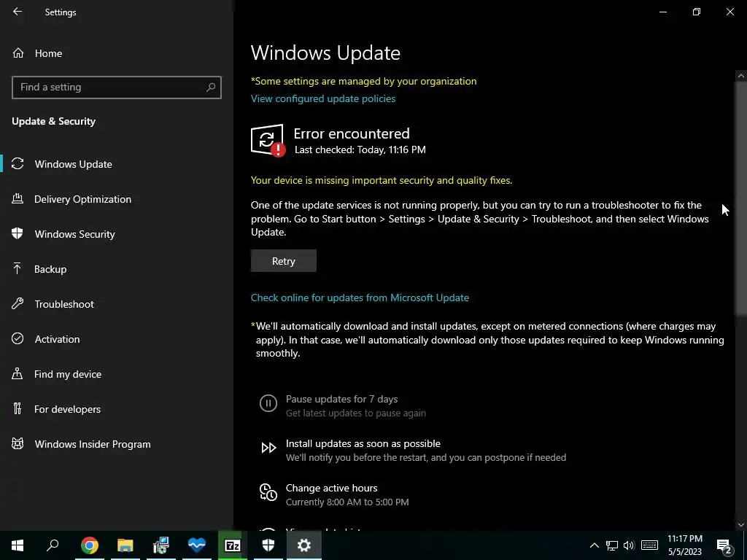Open the Troubleshoot section
Image resolution: width=747 pixels, height=560 pixels.
click(x=64, y=304)
